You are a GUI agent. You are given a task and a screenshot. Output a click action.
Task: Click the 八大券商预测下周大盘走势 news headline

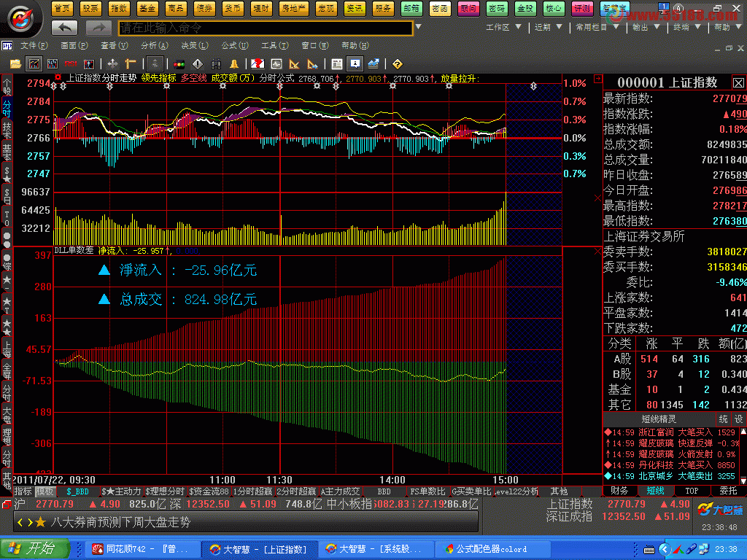point(120,522)
